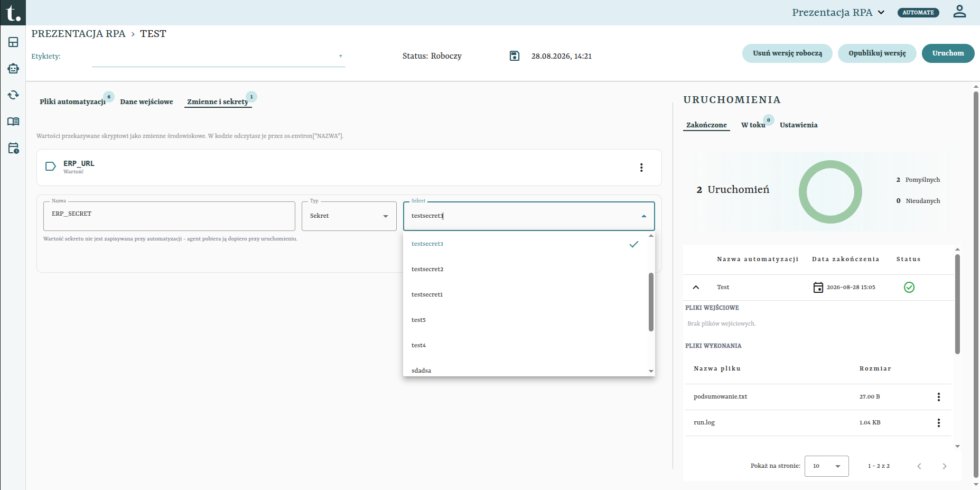Select the Zakończone tab
The height and width of the screenshot is (490, 980).
(x=706, y=125)
